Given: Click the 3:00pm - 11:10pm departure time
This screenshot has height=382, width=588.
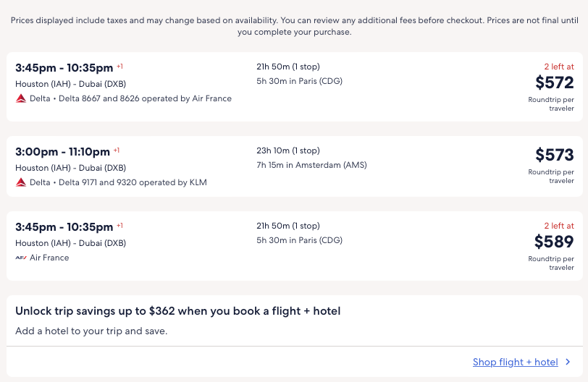Looking at the screenshot, I should pyautogui.click(x=62, y=152).
